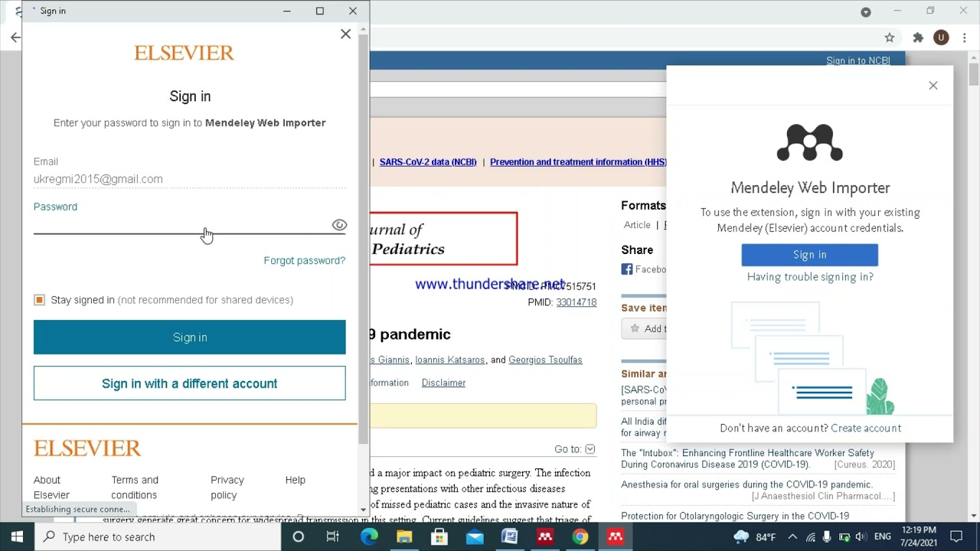The height and width of the screenshot is (551, 980).
Task: Choose Sign in with a different account
Action: [190, 383]
